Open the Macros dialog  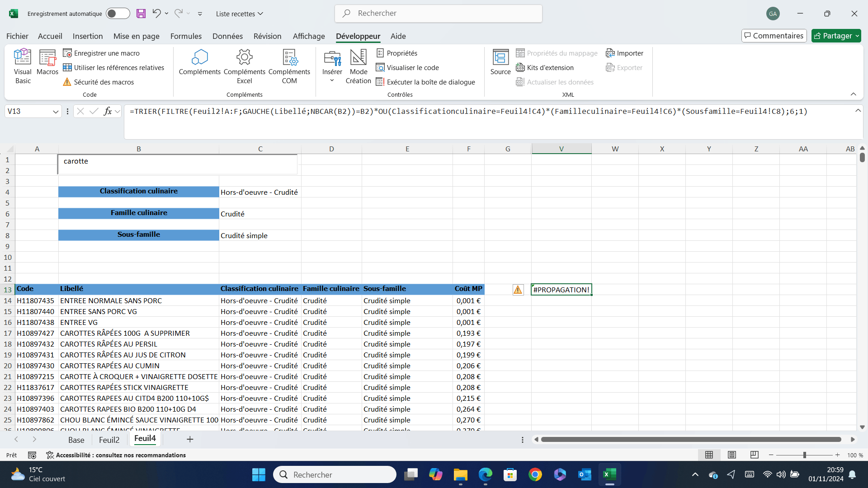pyautogui.click(x=47, y=62)
